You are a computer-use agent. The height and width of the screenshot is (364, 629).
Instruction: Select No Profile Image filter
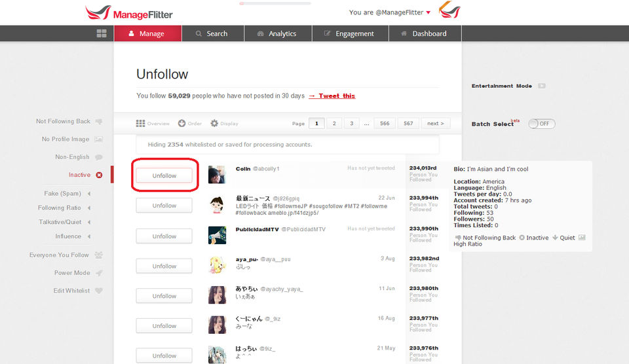66,139
